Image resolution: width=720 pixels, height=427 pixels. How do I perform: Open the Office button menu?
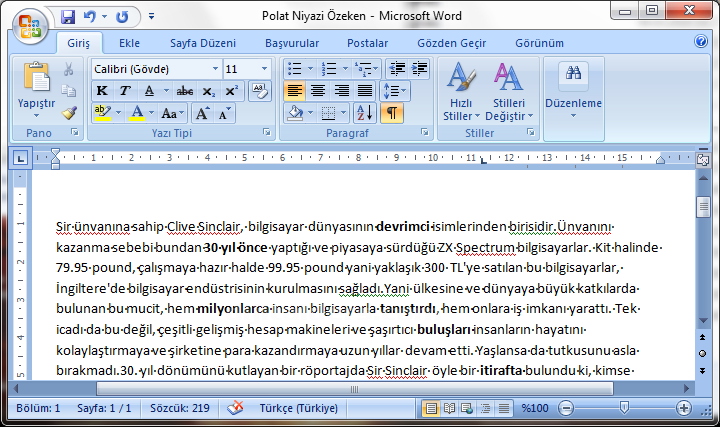(x=30, y=26)
